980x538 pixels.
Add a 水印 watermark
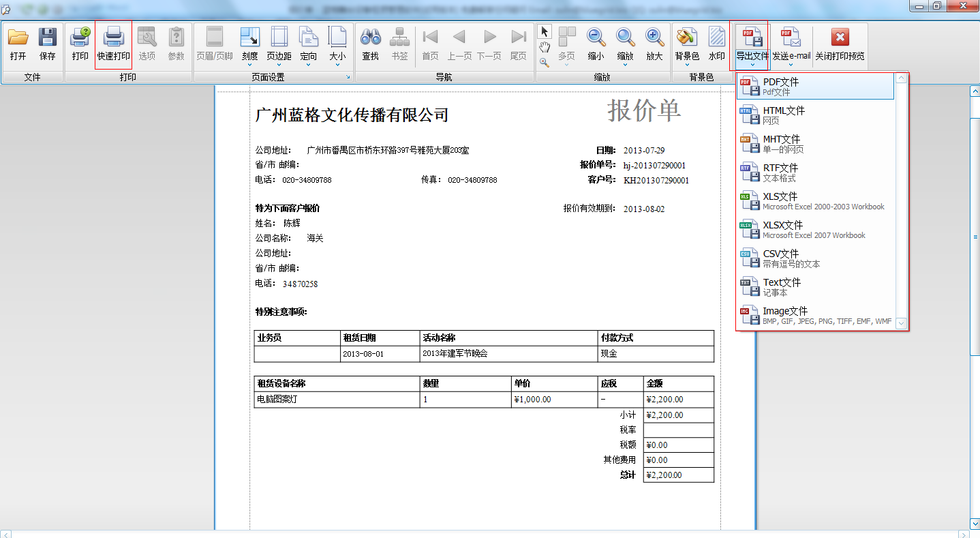pos(717,46)
